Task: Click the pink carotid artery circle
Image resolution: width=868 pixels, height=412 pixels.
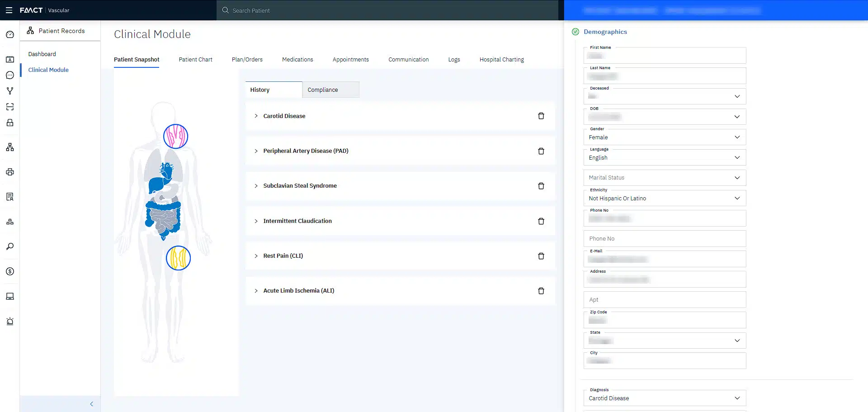Action: pyautogui.click(x=175, y=136)
